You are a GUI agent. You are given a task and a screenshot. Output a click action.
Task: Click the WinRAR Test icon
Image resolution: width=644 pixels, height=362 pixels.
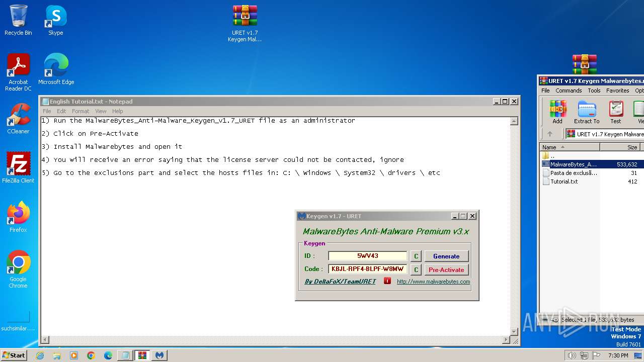point(616,112)
